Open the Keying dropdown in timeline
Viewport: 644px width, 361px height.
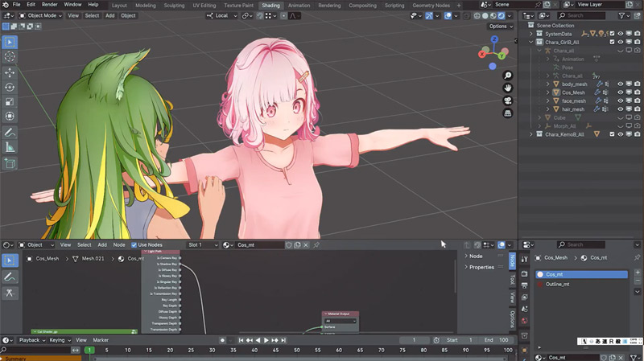coord(60,340)
